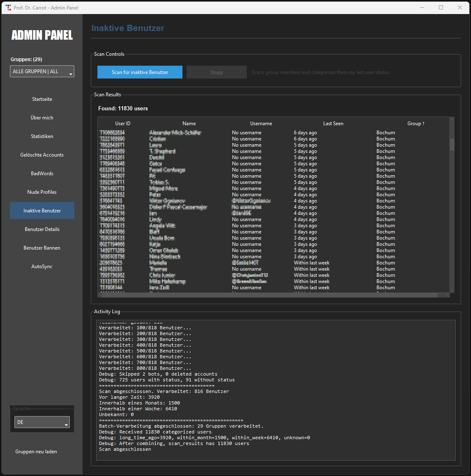This screenshot has width=471, height=476.
Task: Click the results table vertical scrollbar
Action: (x=452, y=144)
